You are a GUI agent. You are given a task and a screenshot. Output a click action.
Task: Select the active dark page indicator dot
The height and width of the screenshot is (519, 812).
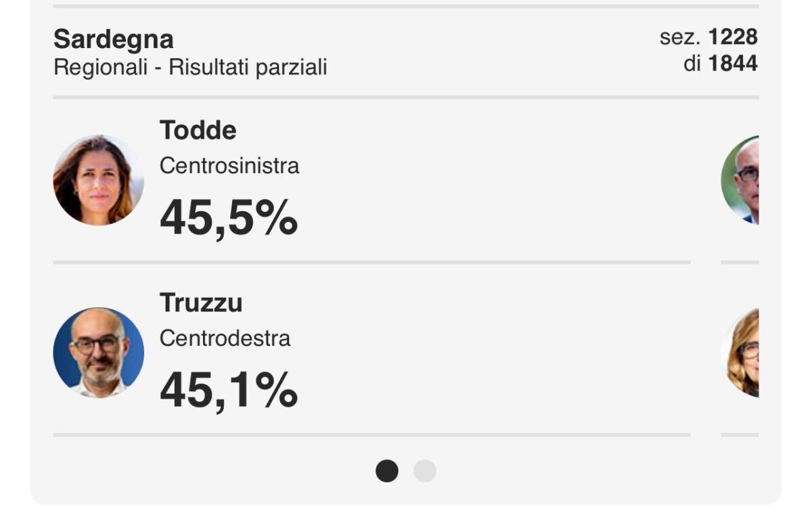pos(387,471)
